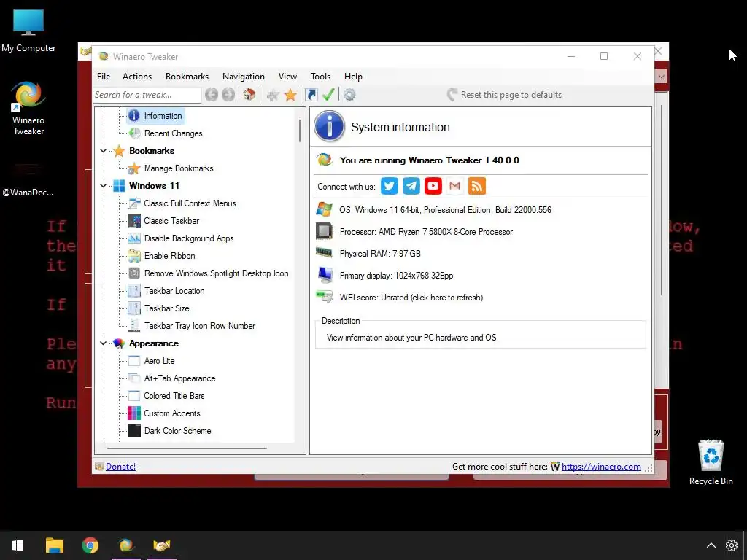Screen dimensions: 747x560
Task: Open the dropdown arrow in background red window
Action: 661,77
